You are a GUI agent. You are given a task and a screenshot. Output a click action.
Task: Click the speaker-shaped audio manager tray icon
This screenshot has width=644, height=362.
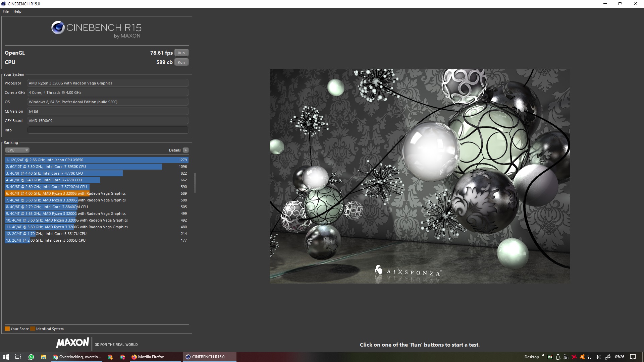click(566, 357)
